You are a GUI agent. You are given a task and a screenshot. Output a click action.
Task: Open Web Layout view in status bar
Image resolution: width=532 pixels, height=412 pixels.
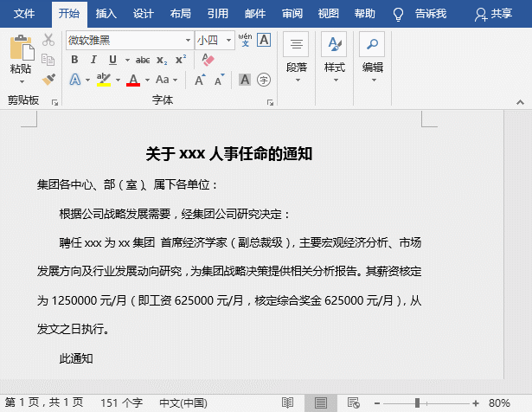pos(353,402)
